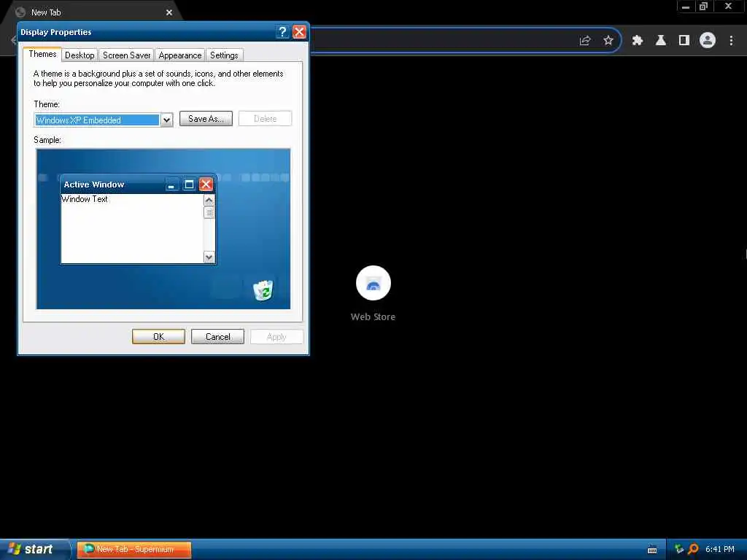The image size is (747, 560).
Task: Click New Tab - Supermium taskbar button
Action: tap(134, 549)
